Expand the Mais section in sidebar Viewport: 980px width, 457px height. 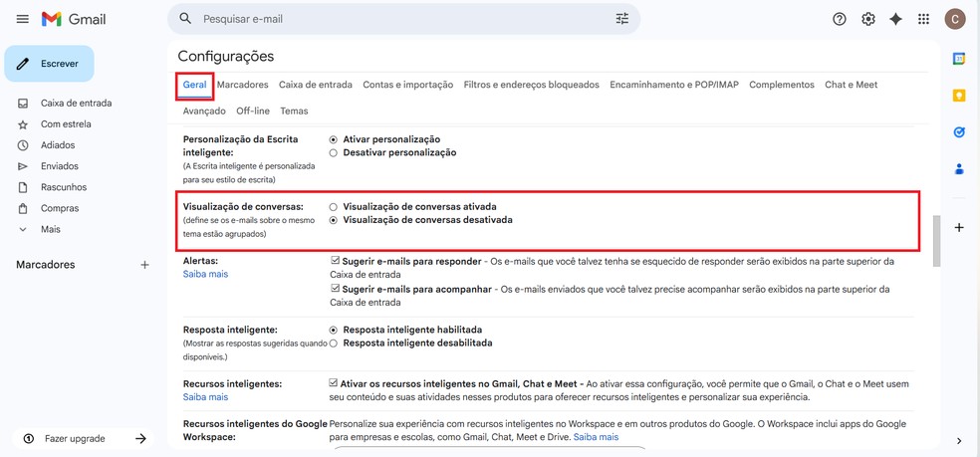pyautogui.click(x=50, y=229)
